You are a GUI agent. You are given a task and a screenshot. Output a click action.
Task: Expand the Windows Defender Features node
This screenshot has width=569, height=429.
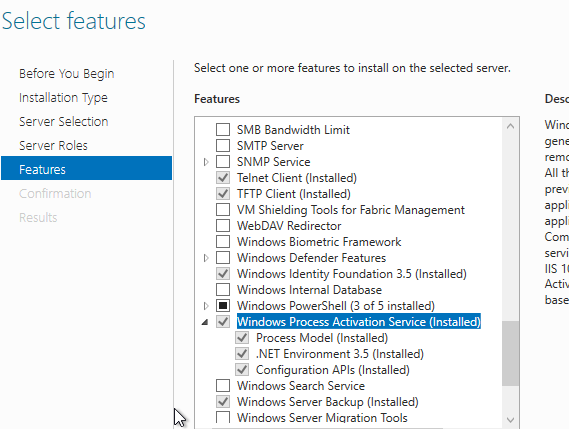[206, 258]
